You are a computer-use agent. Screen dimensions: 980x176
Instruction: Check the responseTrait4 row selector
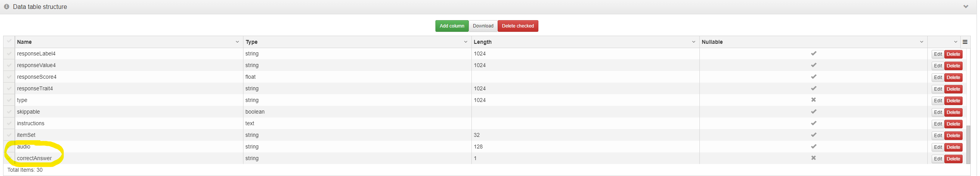point(9,88)
